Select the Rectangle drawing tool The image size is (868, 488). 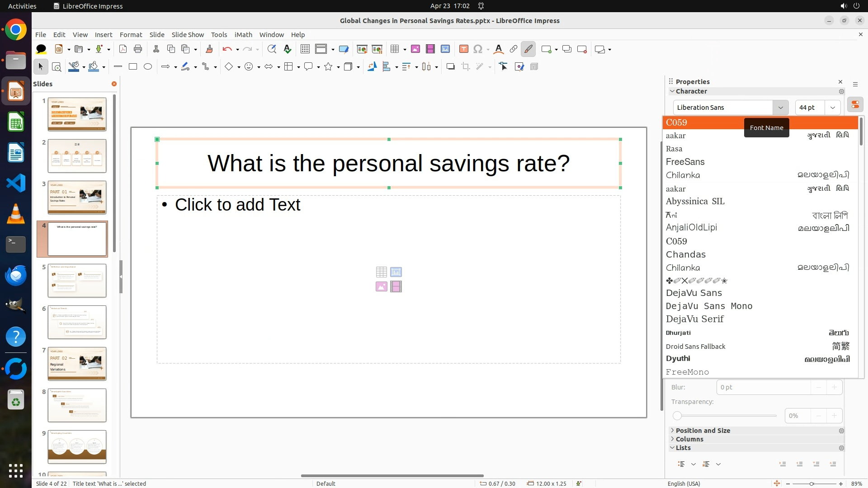tap(133, 67)
